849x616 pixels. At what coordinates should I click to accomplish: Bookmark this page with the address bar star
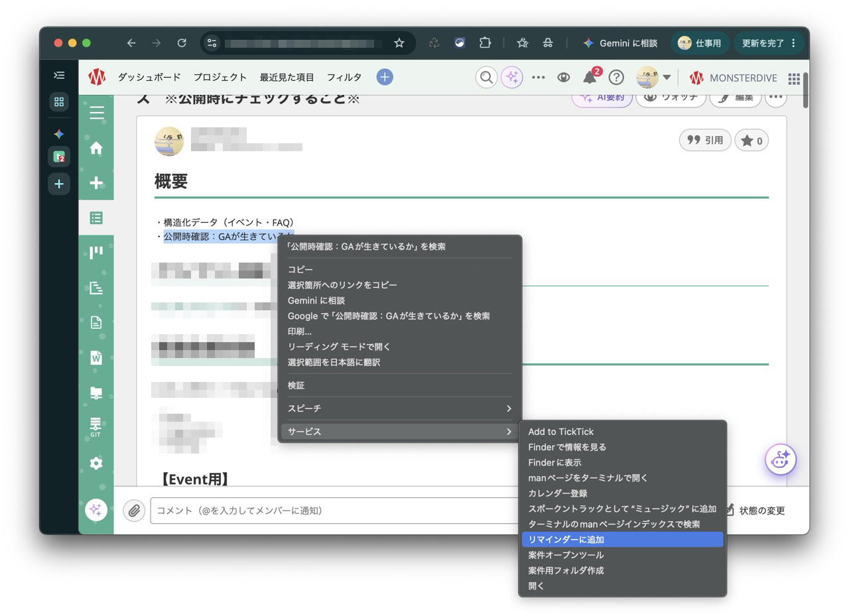pos(399,43)
